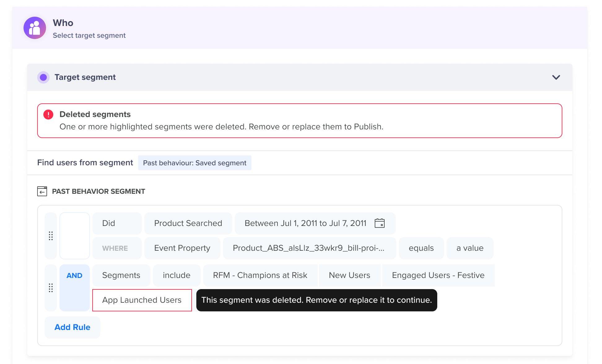
Task: Click the RFM - Champions at Risk segment tag
Action: (x=260, y=275)
